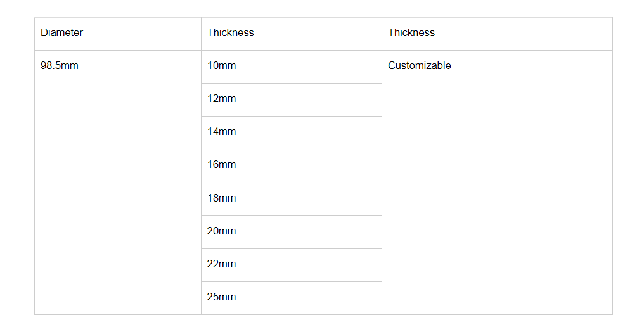Screen dimensions: 644x334
Task: Click blank space right of the last Thickness header
Action: coord(526,33)
